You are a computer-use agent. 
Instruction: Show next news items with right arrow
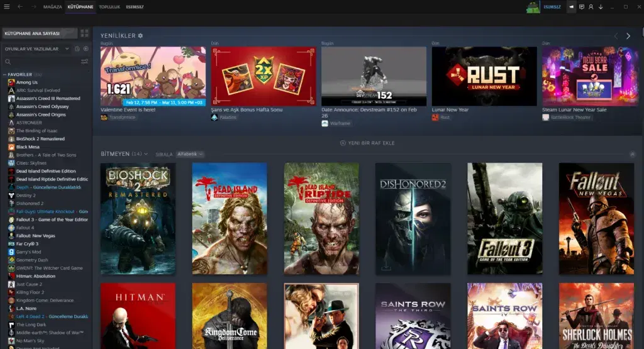628,36
